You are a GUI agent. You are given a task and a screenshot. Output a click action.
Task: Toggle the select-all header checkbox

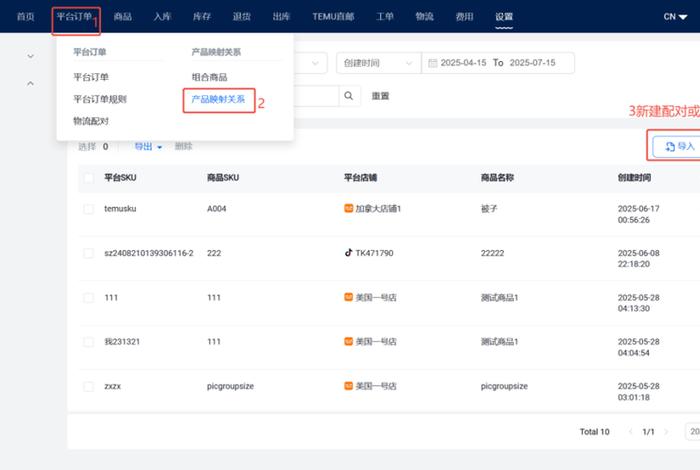point(89,178)
